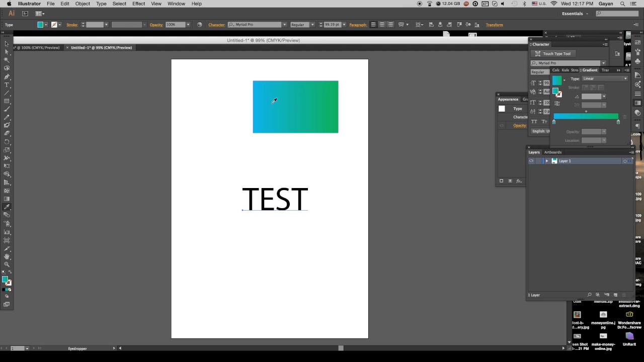Open the Opacity dropdown in the control bar
The height and width of the screenshot is (362, 644).
pyautogui.click(x=188, y=25)
